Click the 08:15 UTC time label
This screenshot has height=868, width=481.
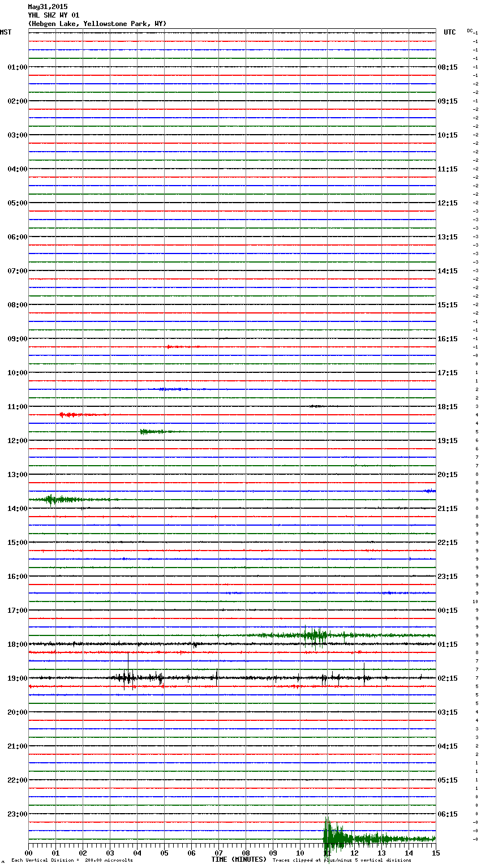pos(448,67)
